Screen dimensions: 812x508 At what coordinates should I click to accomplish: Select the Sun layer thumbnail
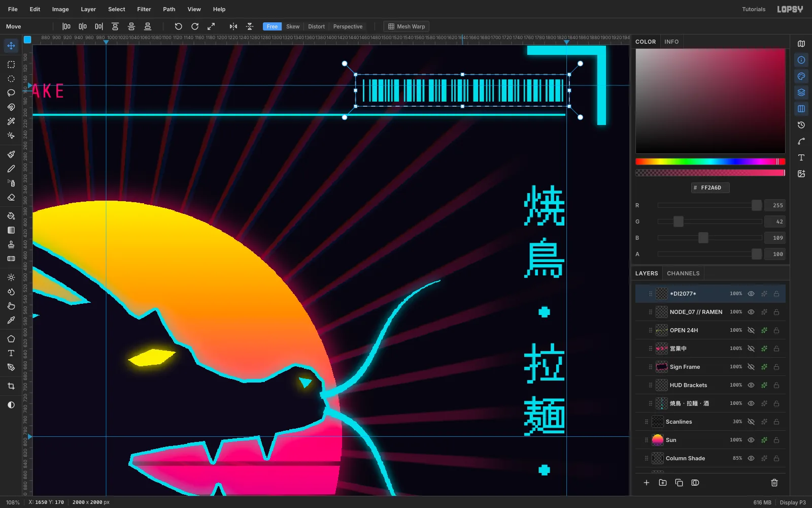pyautogui.click(x=658, y=440)
